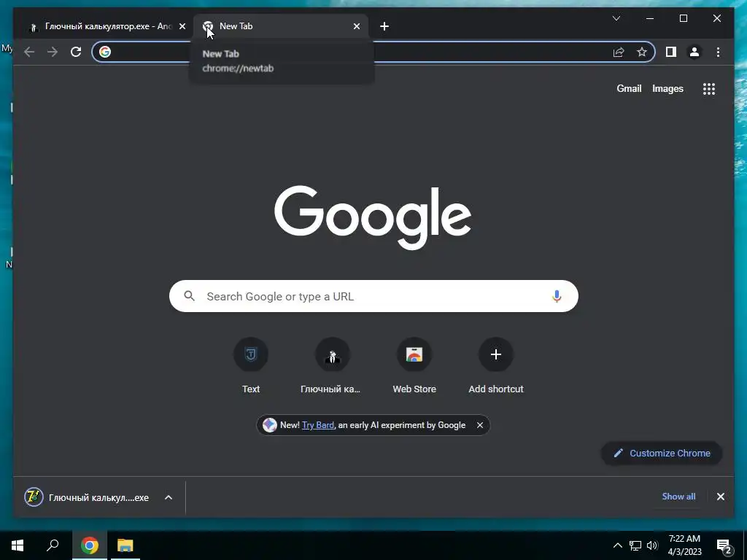Image resolution: width=747 pixels, height=560 pixels.
Task: Focus the Search Google or type a URL box
Action: click(373, 296)
